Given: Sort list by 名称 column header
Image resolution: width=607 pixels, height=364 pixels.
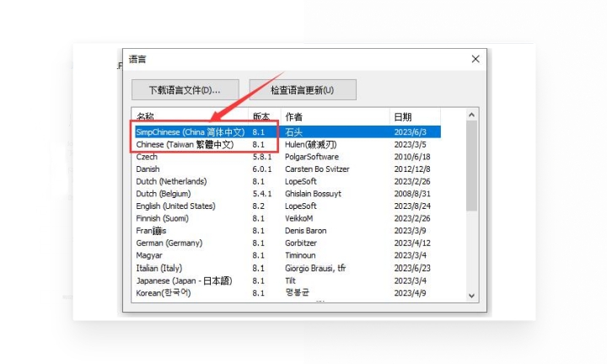Looking at the screenshot, I should pos(191,117).
